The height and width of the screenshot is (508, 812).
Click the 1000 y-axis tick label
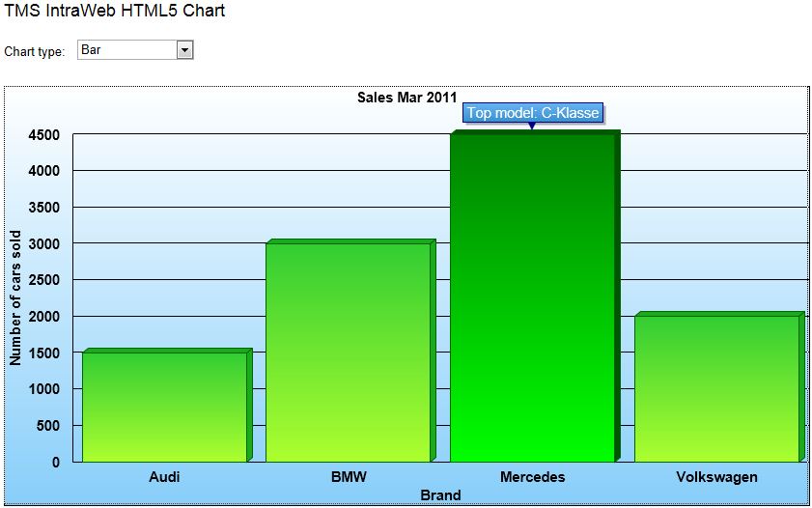43,389
